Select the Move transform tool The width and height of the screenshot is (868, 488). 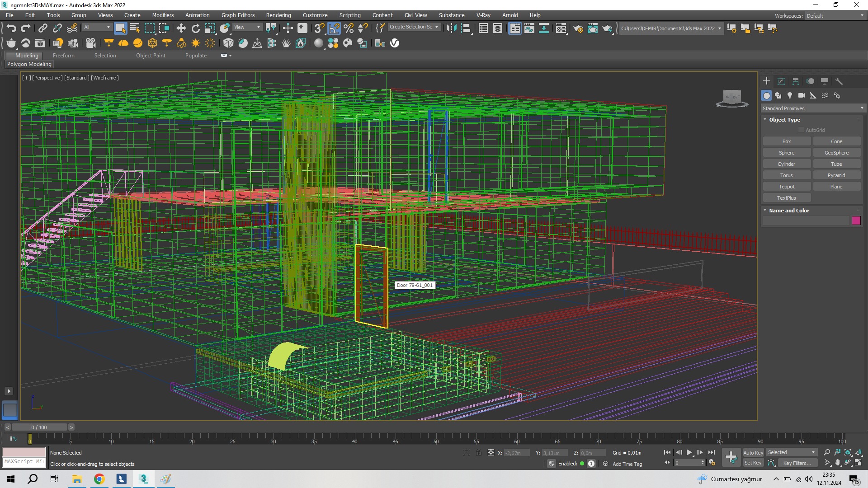181,28
